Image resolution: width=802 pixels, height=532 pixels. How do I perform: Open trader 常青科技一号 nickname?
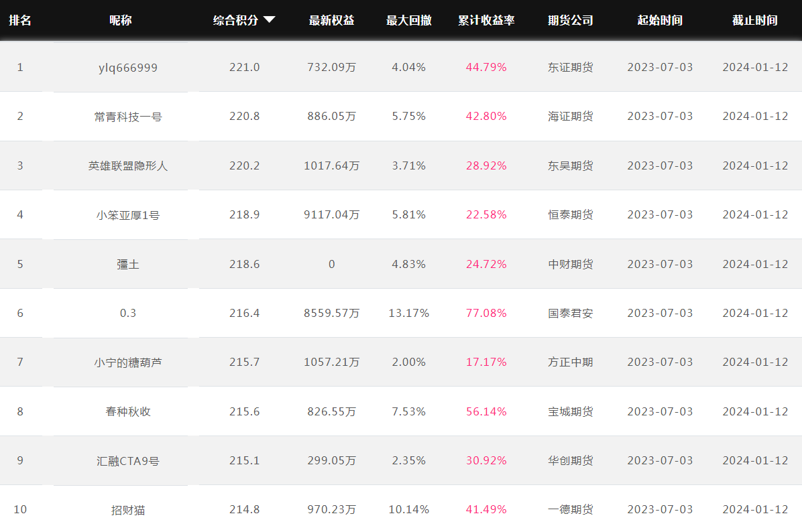(x=128, y=117)
